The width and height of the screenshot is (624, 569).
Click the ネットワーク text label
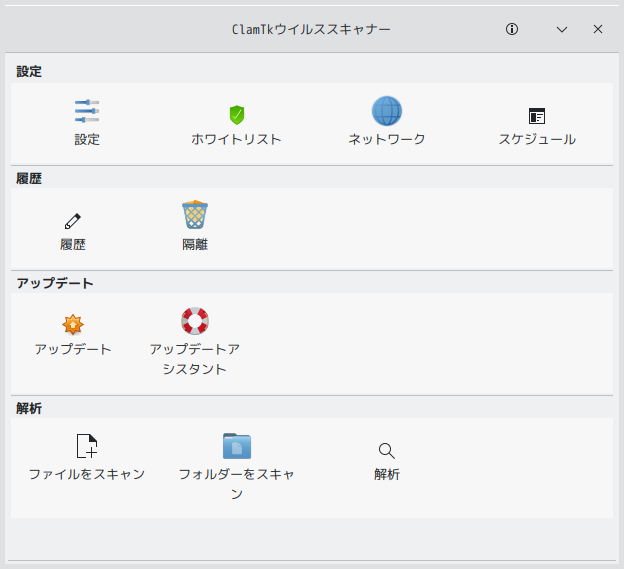pos(387,139)
